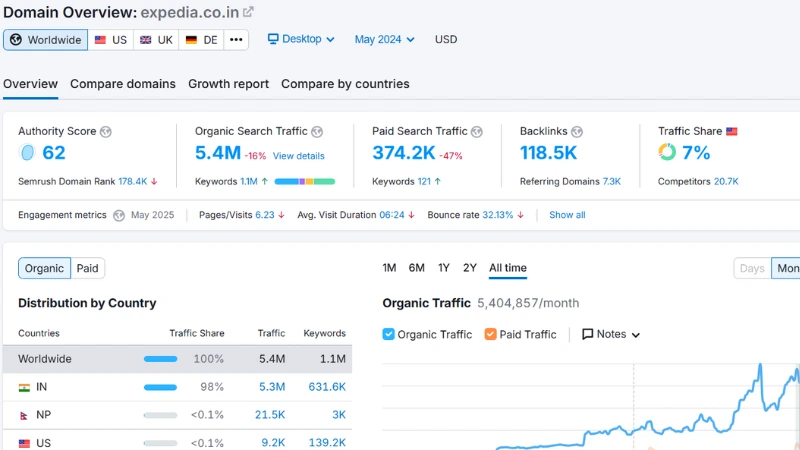Open the Growth report tab

(x=229, y=84)
